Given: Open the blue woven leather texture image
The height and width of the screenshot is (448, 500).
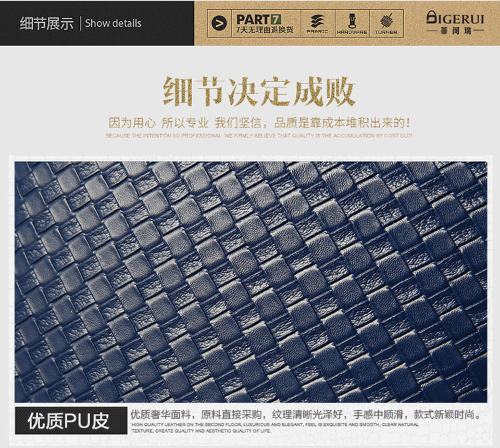Looking at the screenshot, I should click(x=251, y=282).
